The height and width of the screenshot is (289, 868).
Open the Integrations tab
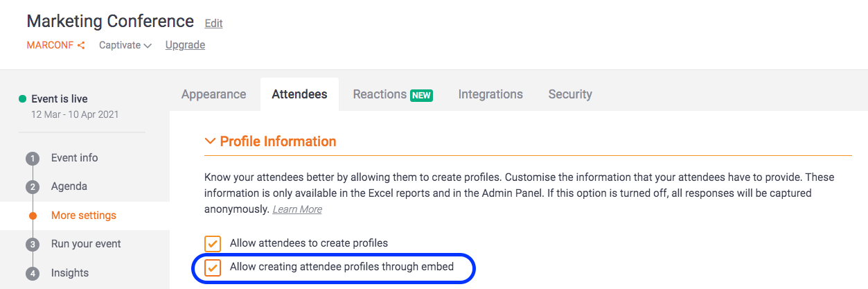pos(490,94)
